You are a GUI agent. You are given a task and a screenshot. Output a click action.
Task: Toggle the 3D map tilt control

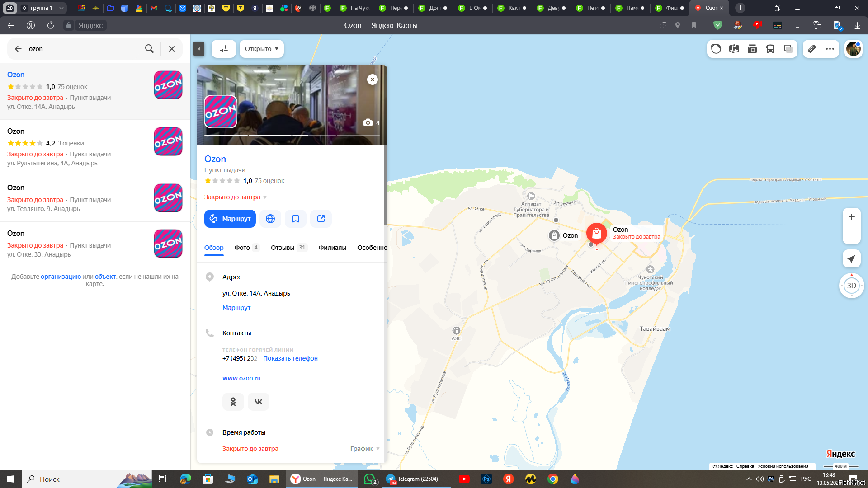click(x=852, y=286)
